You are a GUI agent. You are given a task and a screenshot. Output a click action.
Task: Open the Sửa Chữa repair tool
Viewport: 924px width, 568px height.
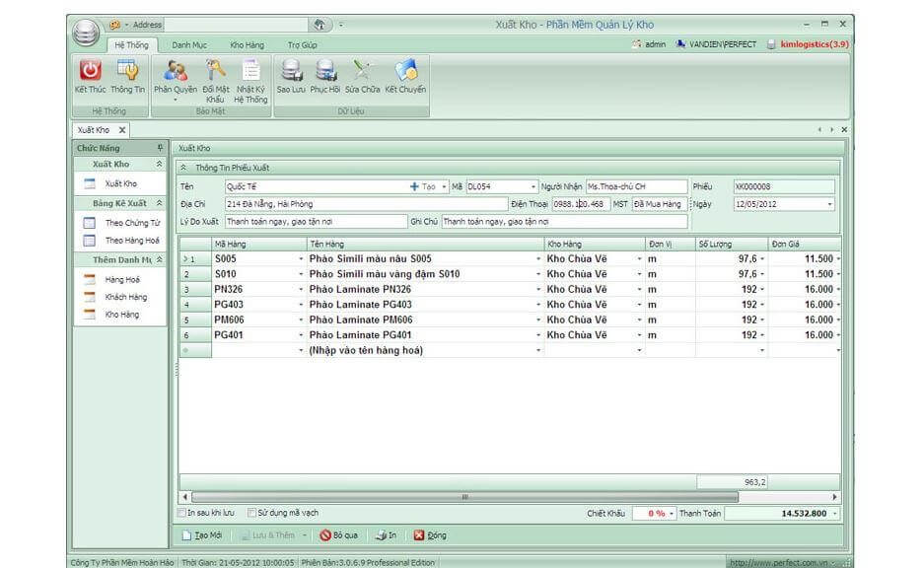tap(365, 71)
